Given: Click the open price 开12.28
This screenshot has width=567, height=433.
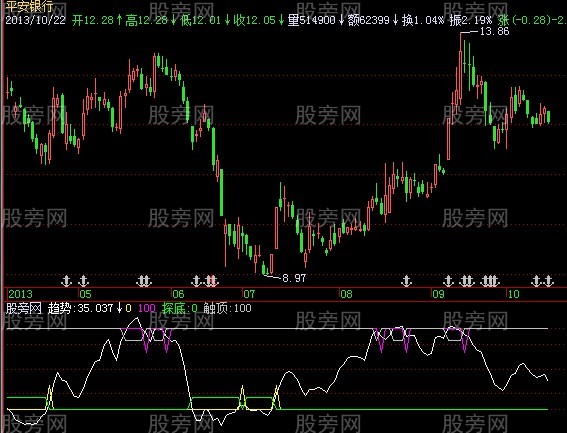Looking at the screenshot, I should coord(93,20).
